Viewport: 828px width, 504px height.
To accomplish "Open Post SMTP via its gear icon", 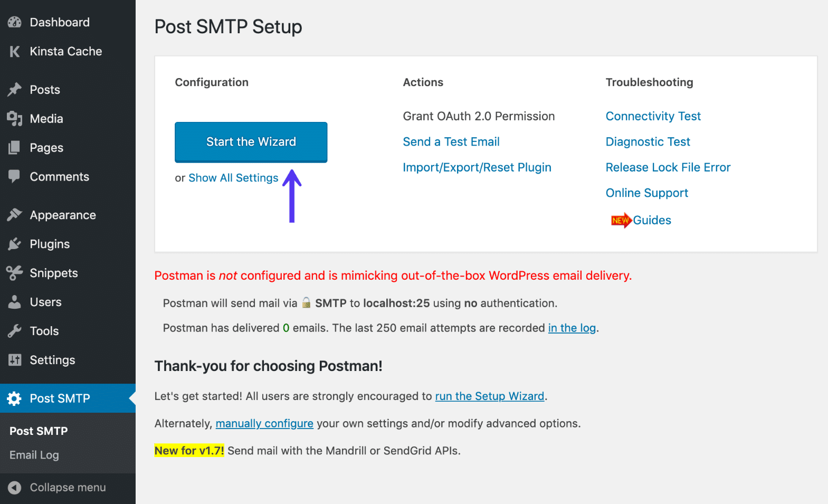I will (x=14, y=398).
